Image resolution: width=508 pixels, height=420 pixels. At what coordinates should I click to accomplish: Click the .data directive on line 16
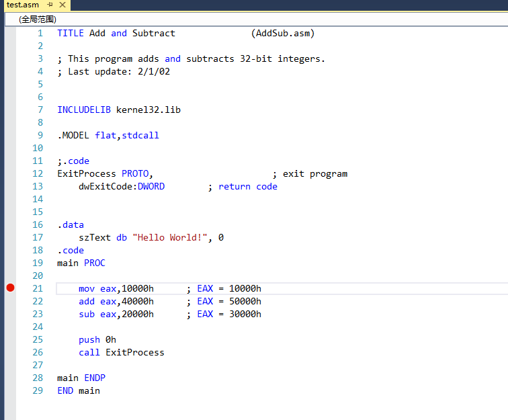pyautogui.click(x=71, y=225)
